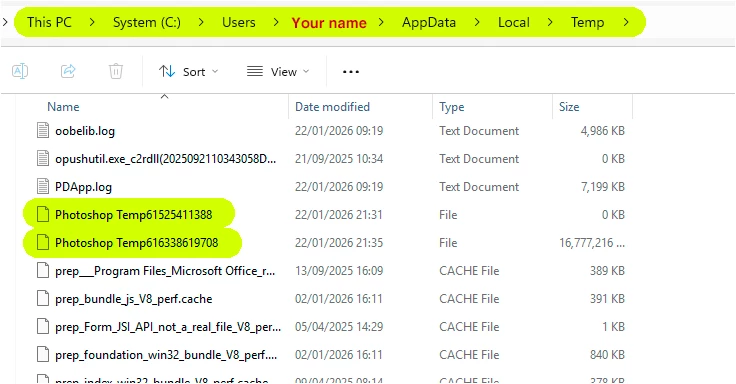Select prep_foundation_win32_bundle_V8_perf file
This screenshot has width=736, height=384.
coord(166,355)
